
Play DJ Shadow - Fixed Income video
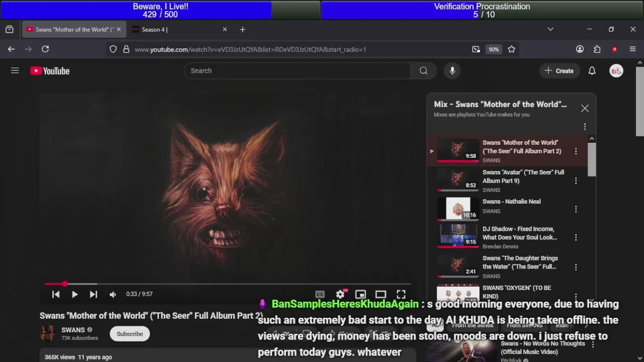point(458,236)
